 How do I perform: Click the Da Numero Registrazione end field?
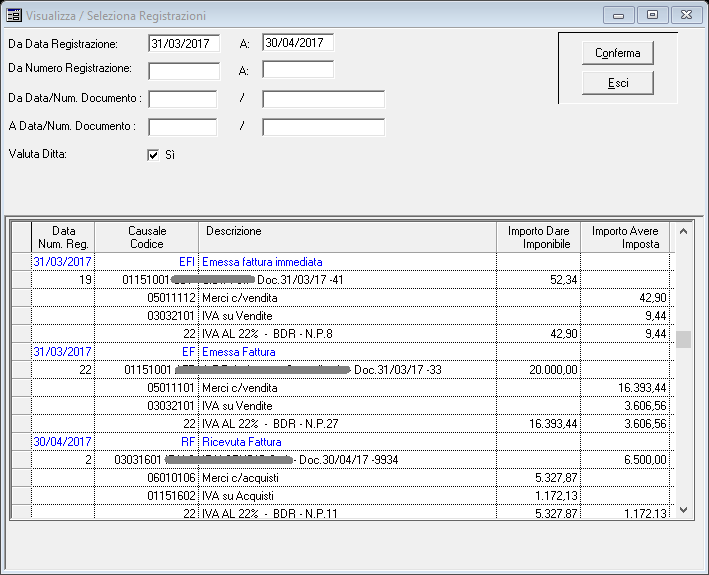[298, 70]
